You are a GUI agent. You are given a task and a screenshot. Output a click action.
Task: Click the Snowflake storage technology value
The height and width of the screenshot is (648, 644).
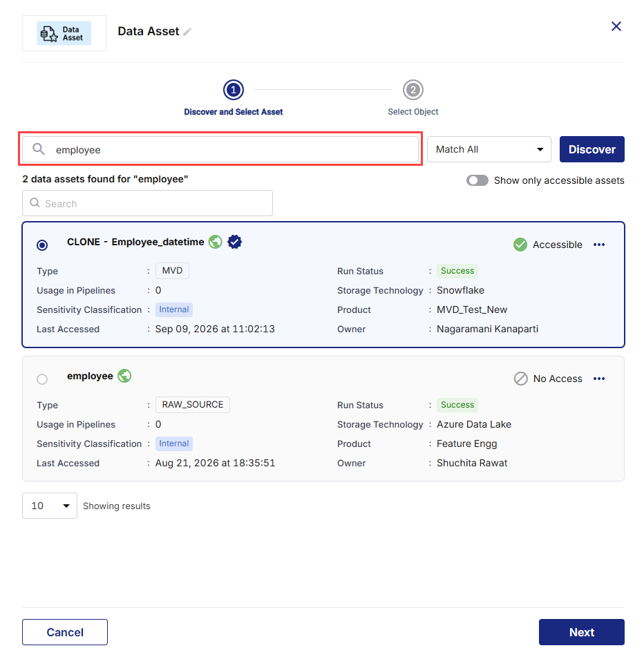pos(460,290)
